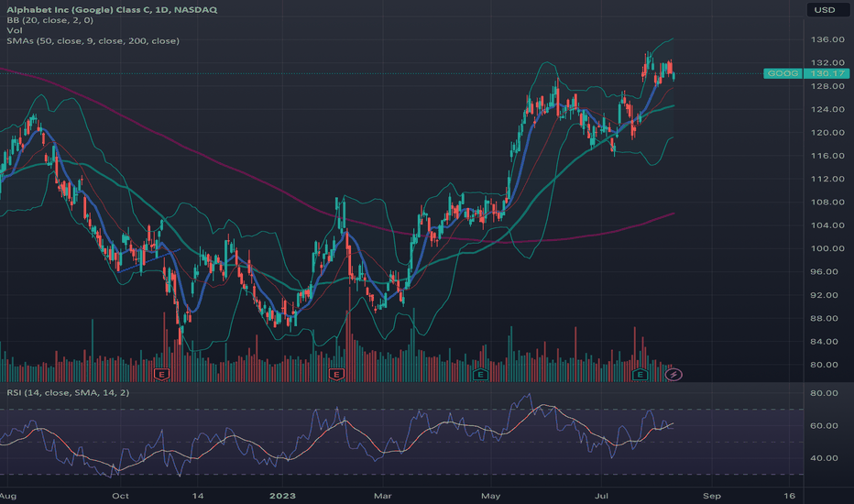Click the 104.00 price axis label
854x504 pixels.
827,225
